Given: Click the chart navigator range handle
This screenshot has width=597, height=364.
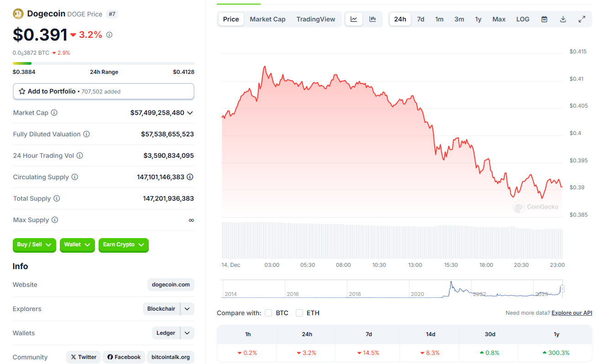Looking at the screenshot, I should [x=562, y=289].
